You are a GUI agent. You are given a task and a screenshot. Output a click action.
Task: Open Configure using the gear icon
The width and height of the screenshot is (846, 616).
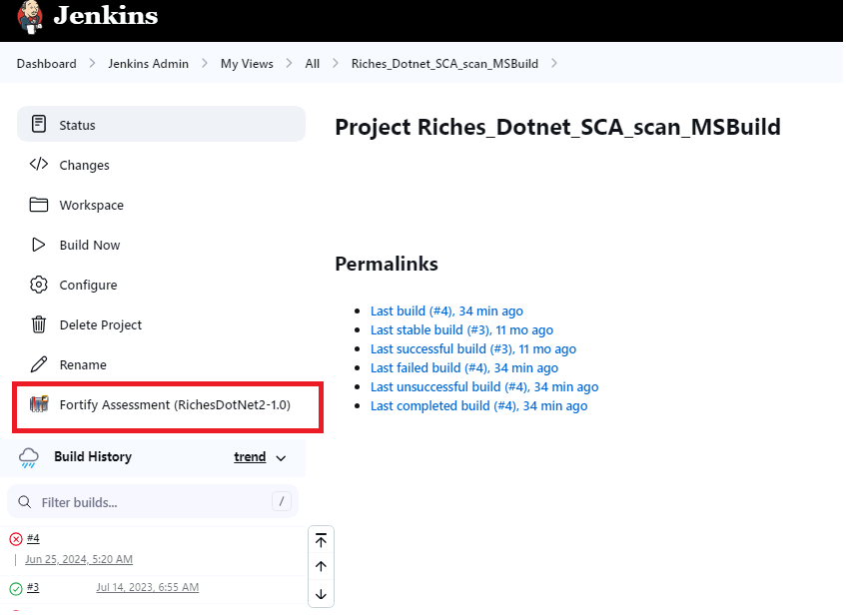coord(37,285)
